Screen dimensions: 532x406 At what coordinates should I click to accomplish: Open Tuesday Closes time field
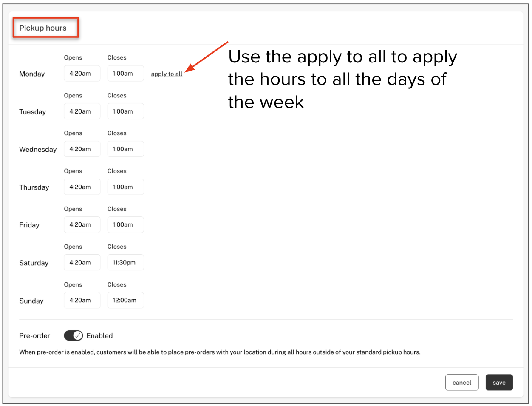pyautogui.click(x=125, y=111)
